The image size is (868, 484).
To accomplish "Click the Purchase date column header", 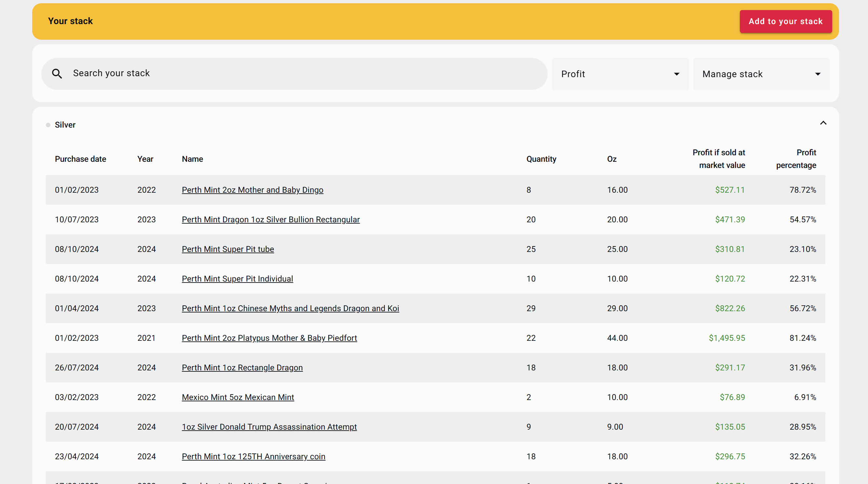I will tap(80, 159).
